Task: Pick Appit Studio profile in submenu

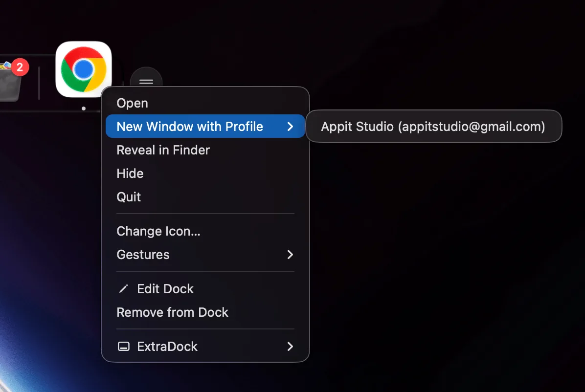Action: (x=433, y=127)
